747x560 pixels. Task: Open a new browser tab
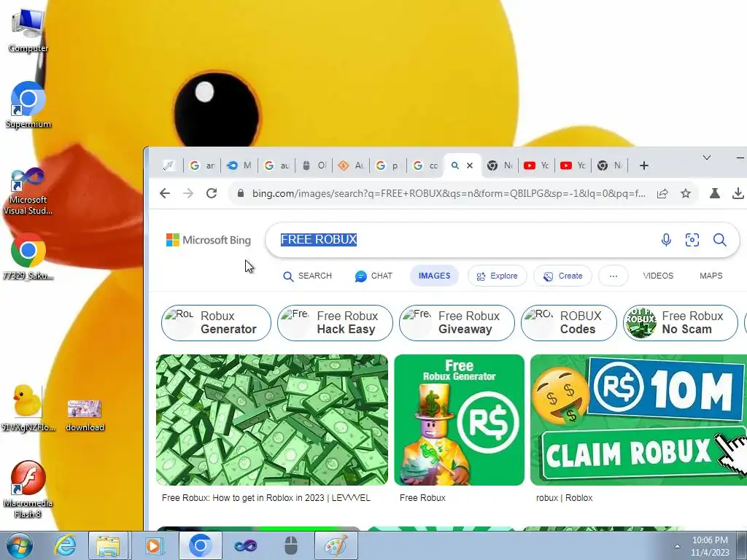point(643,166)
